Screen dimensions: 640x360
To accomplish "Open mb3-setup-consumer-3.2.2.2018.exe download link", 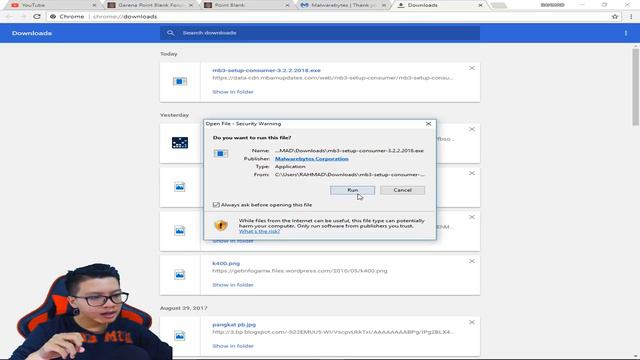I will 266,71.
